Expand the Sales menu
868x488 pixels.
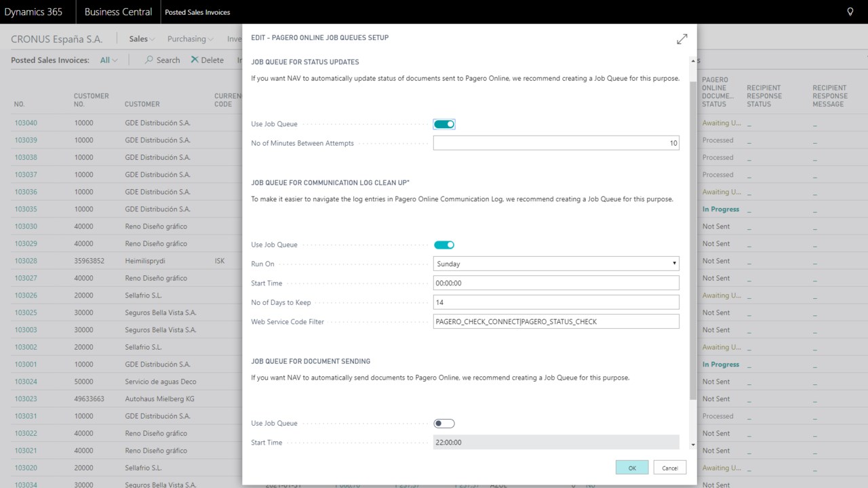coord(142,39)
